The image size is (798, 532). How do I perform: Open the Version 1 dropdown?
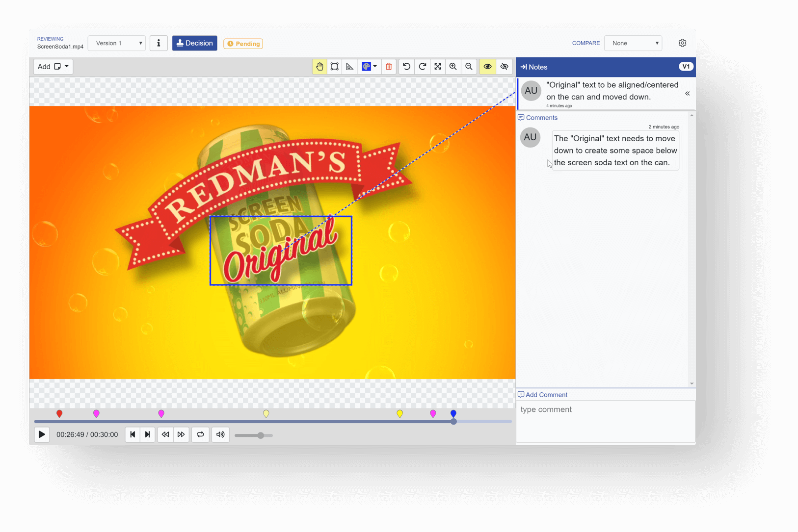tap(117, 43)
